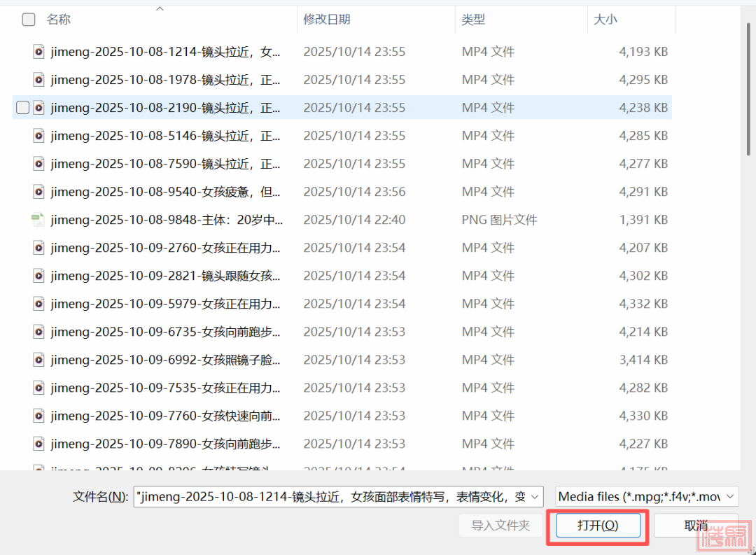Click the file icon of jimeng-2025-10-09-7890
756x555 pixels.
point(39,444)
